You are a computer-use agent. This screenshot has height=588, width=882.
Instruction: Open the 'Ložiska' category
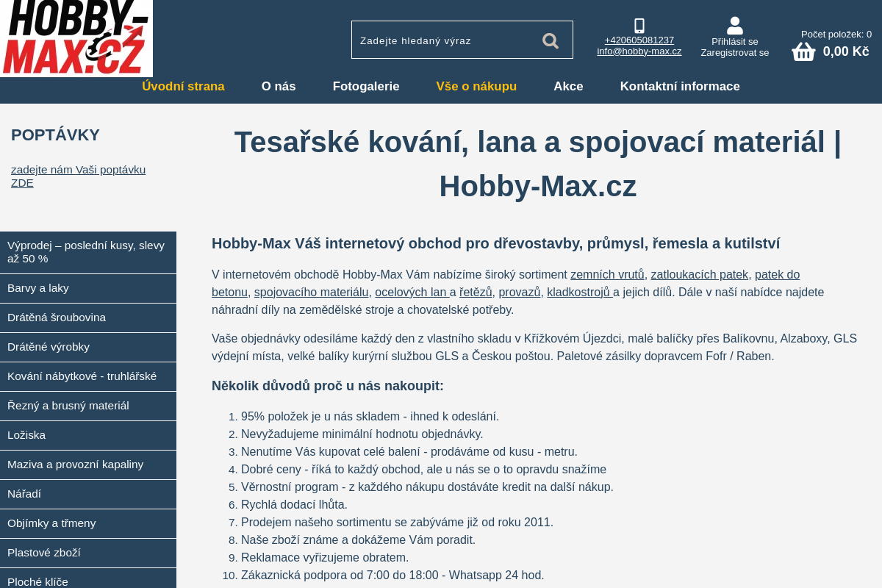(88, 435)
